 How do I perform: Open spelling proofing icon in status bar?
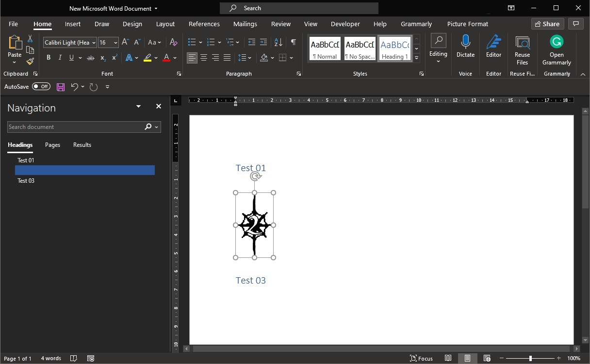click(x=73, y=358)
